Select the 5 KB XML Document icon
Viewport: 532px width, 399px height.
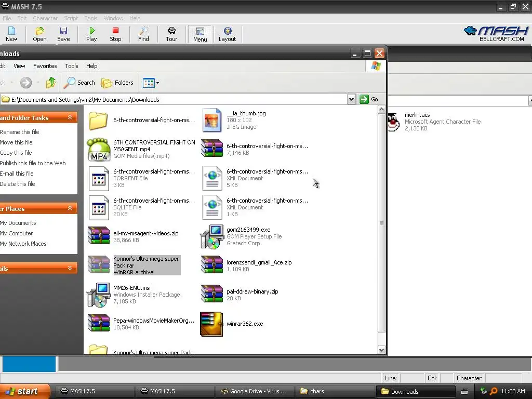212,179
